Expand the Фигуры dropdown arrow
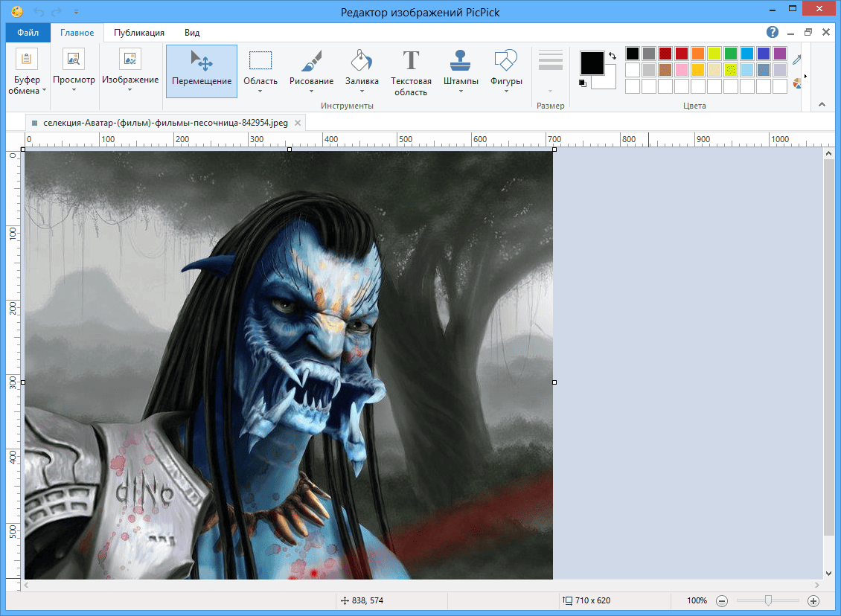Image resolution: width=841 pixels, height=616 pixels. pos(506,92)
